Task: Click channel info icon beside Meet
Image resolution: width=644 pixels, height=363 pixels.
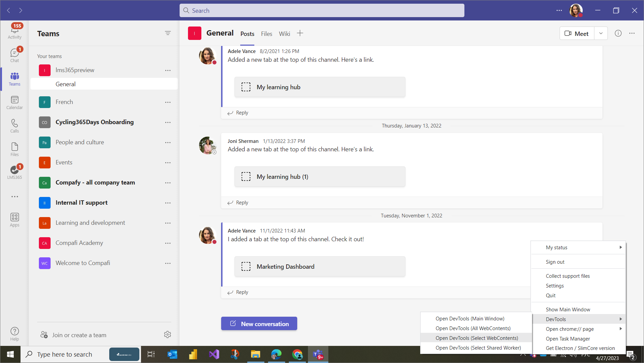Action: [x=618, y=33]
